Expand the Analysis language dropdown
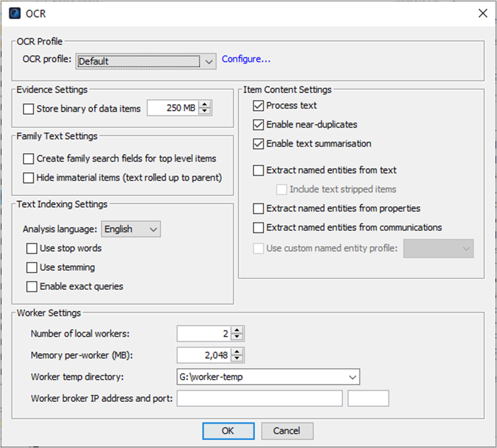Viewport: 497px width, 448px height. click(131, 229)
